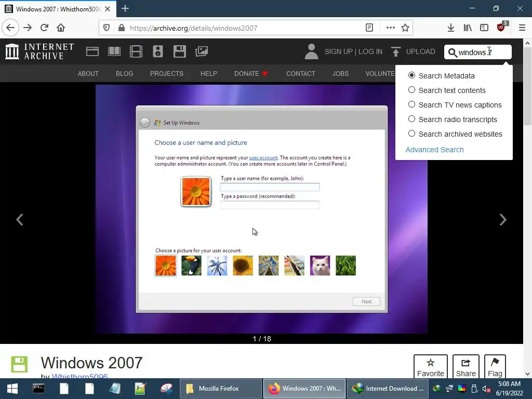Click the Whisthorn5096 uploader link
Viewport: 532px width, 399px height.
coord(79,376)
